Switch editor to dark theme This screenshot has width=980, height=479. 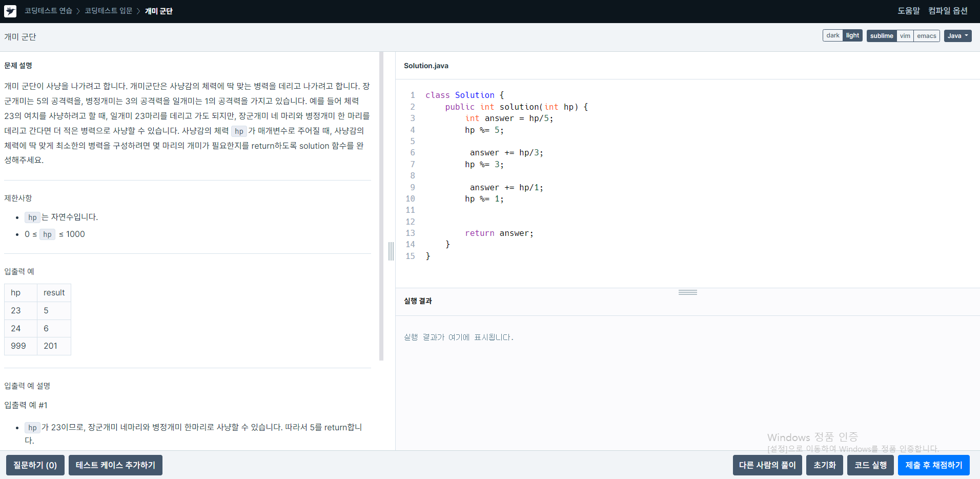tap(832, 35)
